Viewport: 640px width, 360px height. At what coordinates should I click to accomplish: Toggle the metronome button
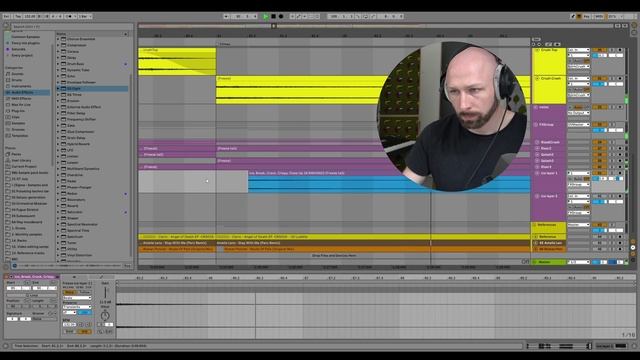click(x=69, y=16)
